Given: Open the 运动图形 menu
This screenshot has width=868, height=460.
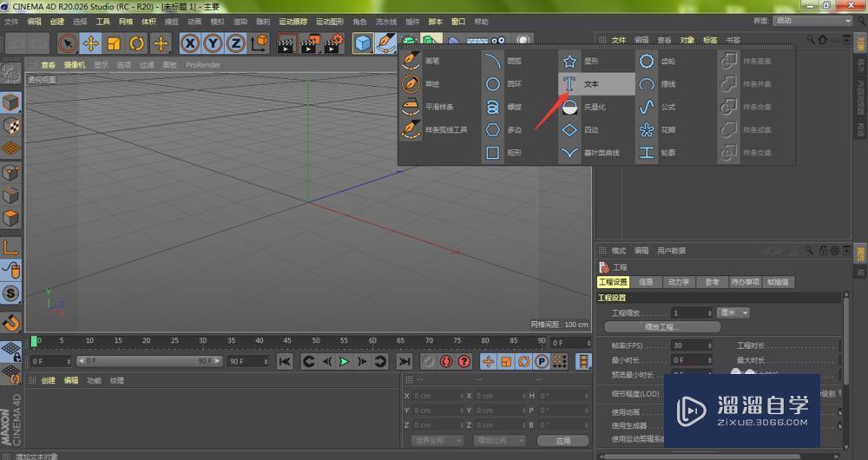Looking at the screenshot, I should point(330,22).
